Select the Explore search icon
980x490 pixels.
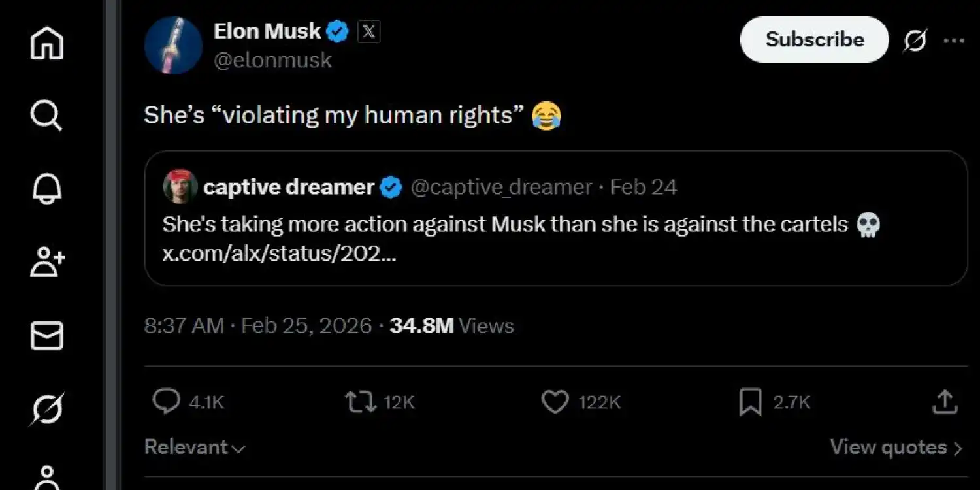click(x=46, y=116)
